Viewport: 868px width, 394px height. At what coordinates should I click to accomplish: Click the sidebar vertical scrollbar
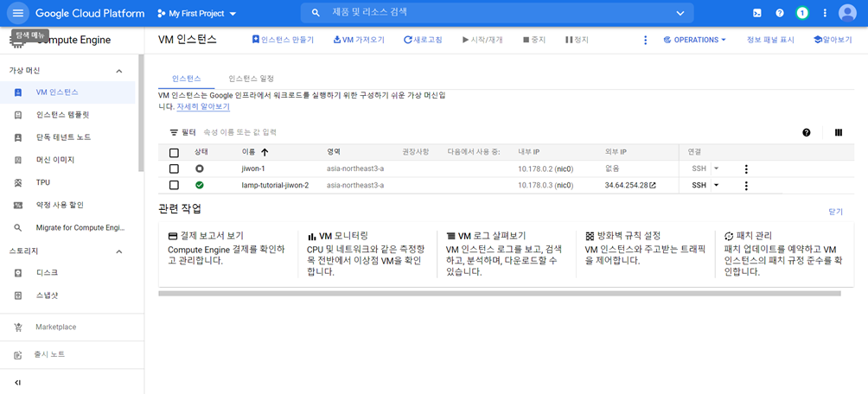(141, 113)
